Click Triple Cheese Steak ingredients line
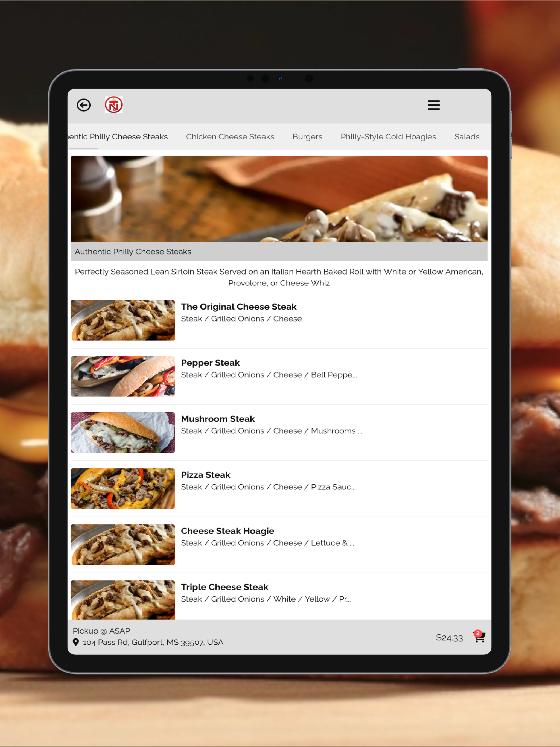 [266, 599]
